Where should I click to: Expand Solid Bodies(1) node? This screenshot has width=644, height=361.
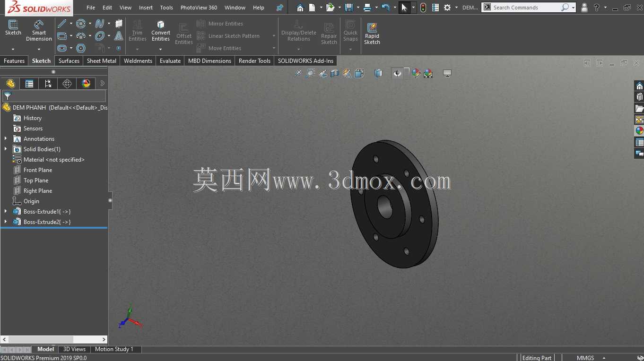[x=6, y=149]
